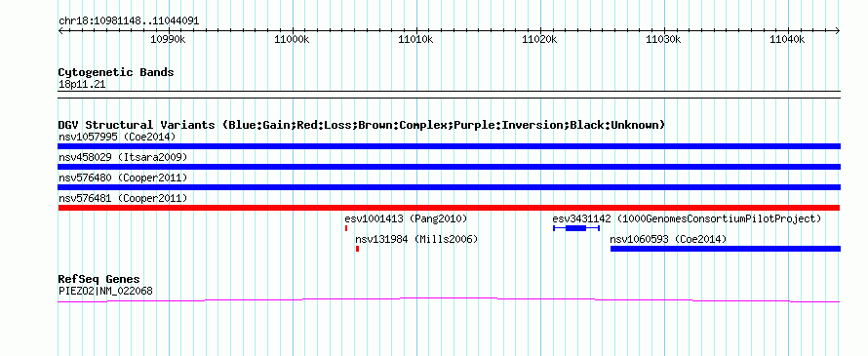Click the 18p11.21 band label
Image resolution: width=868 pixels, height=356 pixels.
(82, 85)
